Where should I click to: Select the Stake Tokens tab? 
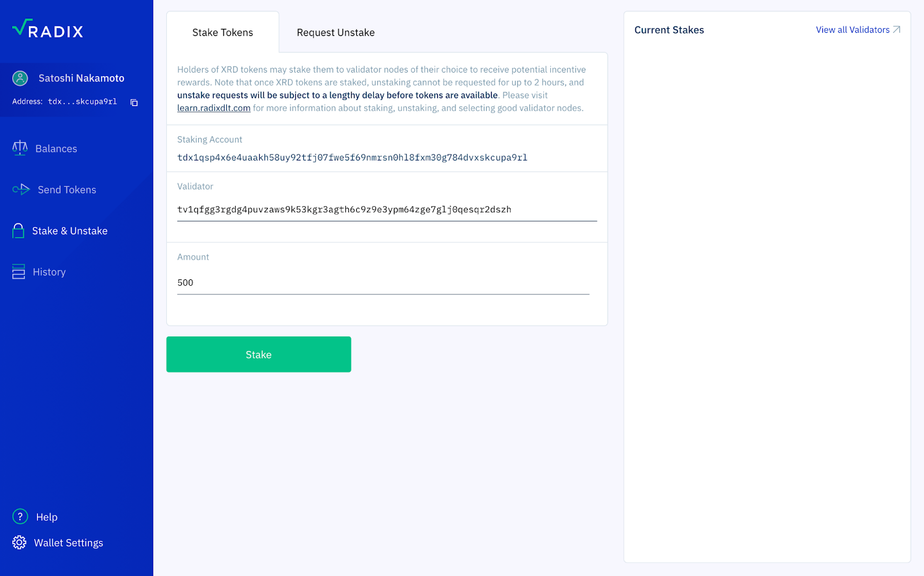[x=222, y=32]
